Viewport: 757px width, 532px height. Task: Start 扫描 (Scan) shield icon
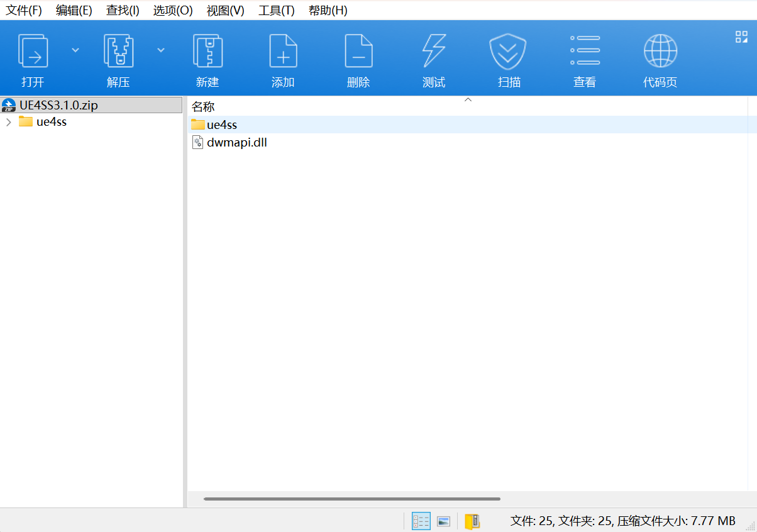coord(508,52)
